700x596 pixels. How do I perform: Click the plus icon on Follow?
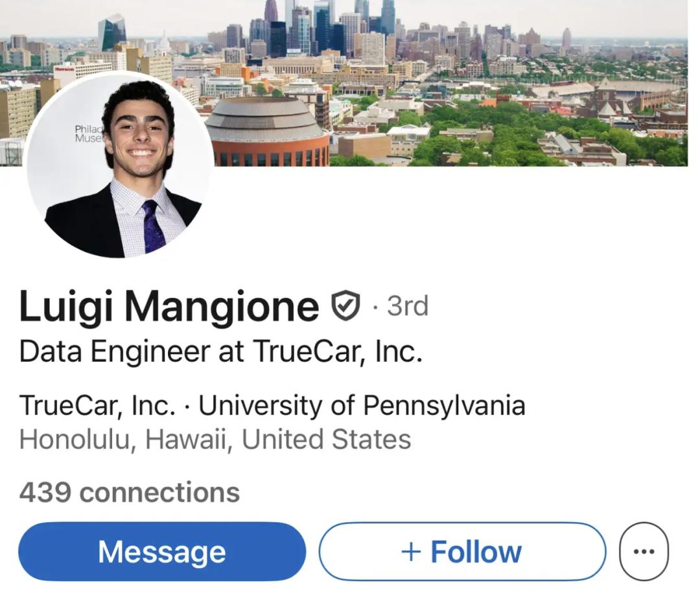pyautogui.click(x=411, y=552)
